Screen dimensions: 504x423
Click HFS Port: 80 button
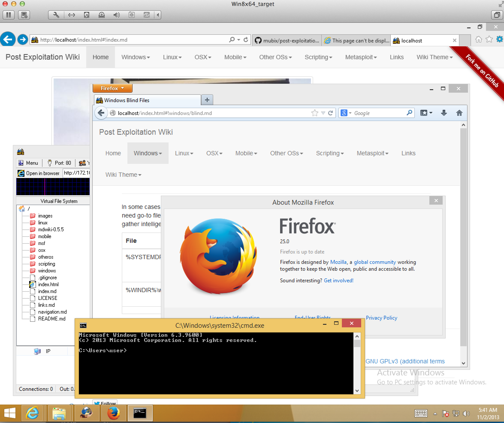click(59, 163)
